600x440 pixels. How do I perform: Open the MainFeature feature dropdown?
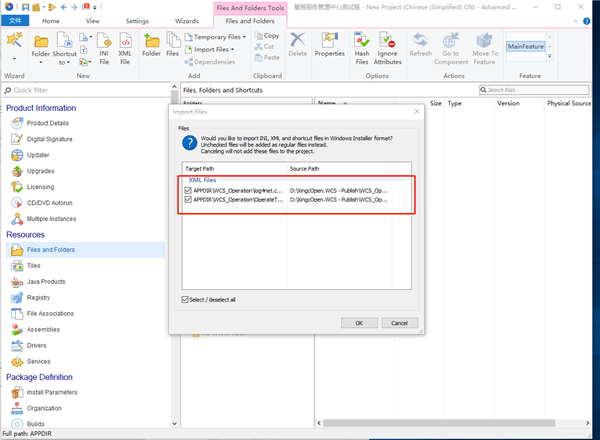530,47
